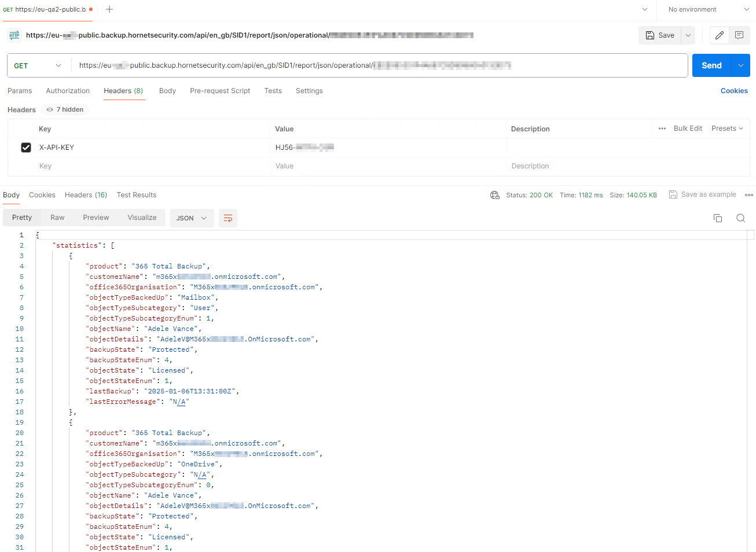This screenshot has height=552, width=756.
Task: Open the Test Results tab
Action: pyautogui.click(x=137, y=195)
